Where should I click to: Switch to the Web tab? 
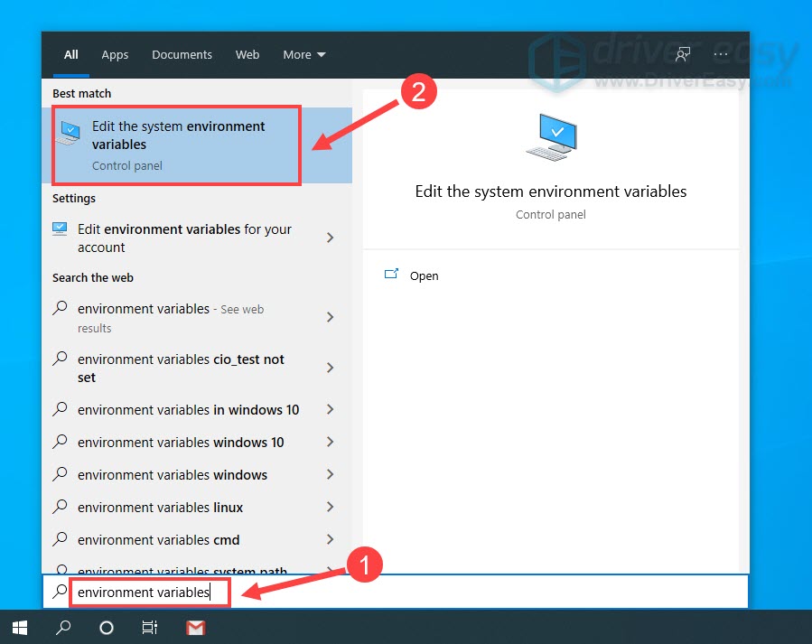(x=247, y=54)
